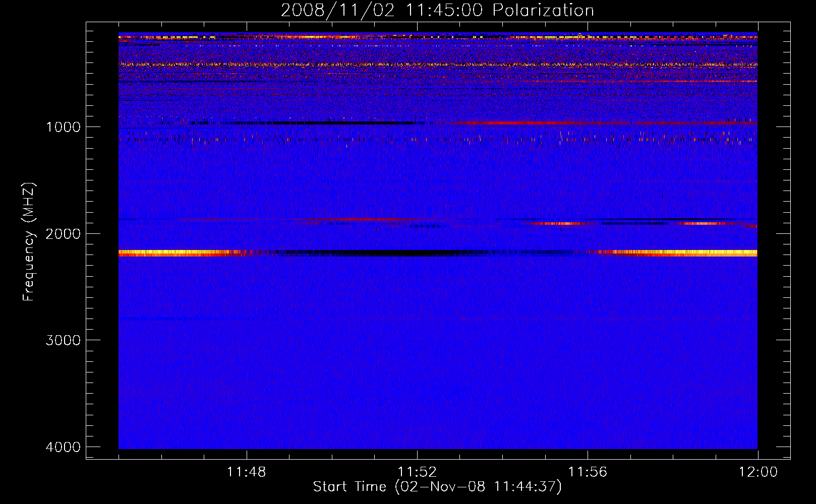Click the 3000 frequency tick label
The height and width of the screenshot is (504, 816).
coord(63,340)
